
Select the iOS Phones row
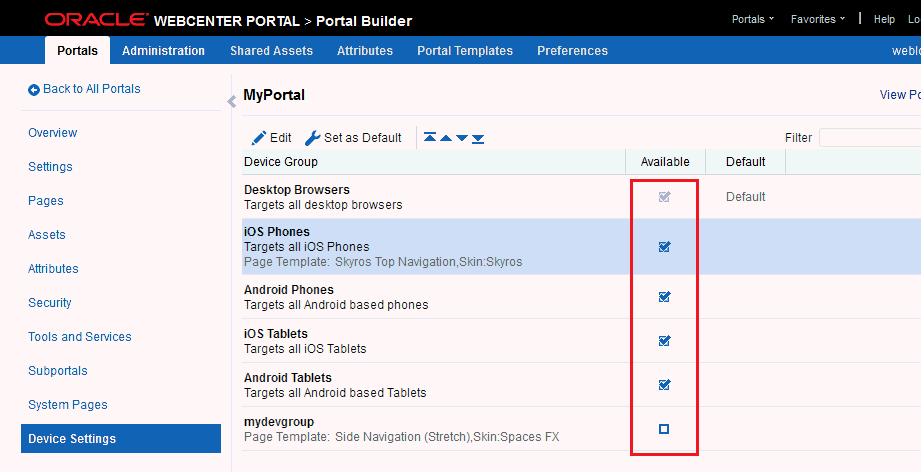(x=581, y=247)
